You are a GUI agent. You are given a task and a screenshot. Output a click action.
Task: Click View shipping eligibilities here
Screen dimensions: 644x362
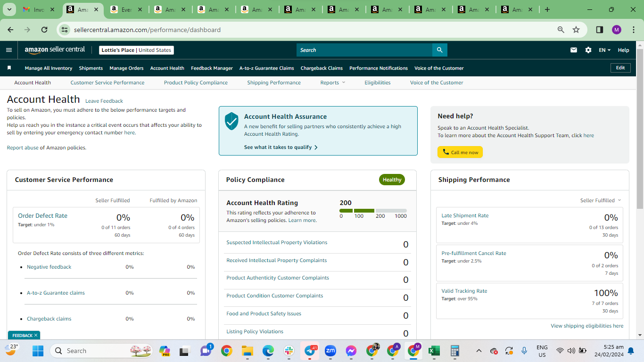(587, 326)
